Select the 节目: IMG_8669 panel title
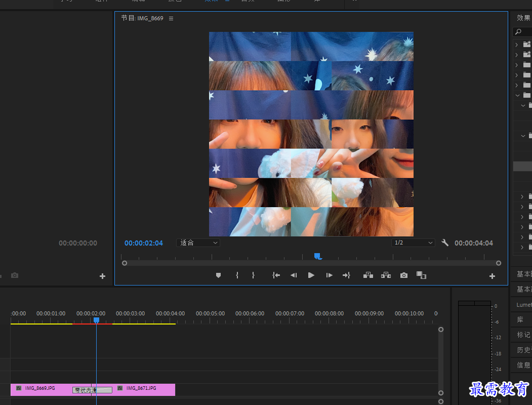This screenshot has width=532, height=405. pos(142,18)
